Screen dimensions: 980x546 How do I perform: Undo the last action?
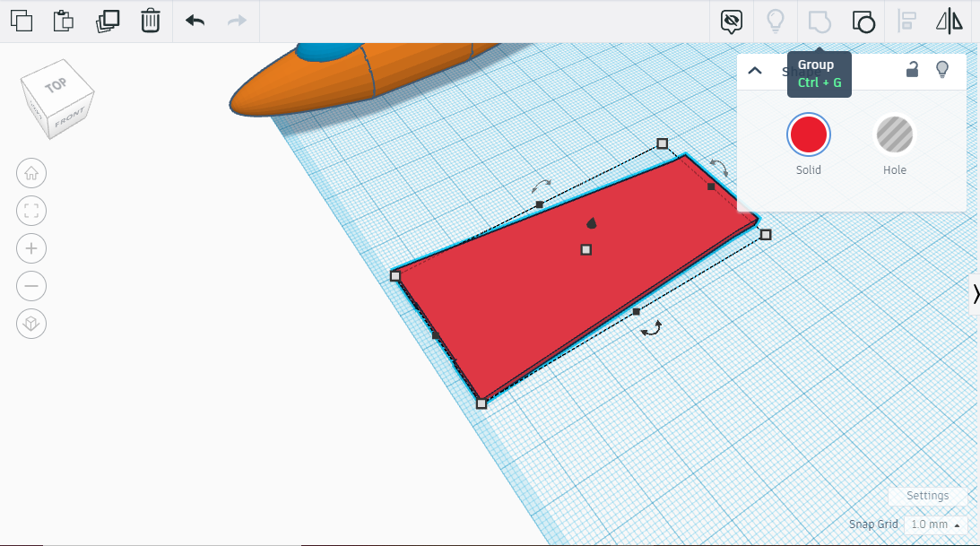(195, 21)
